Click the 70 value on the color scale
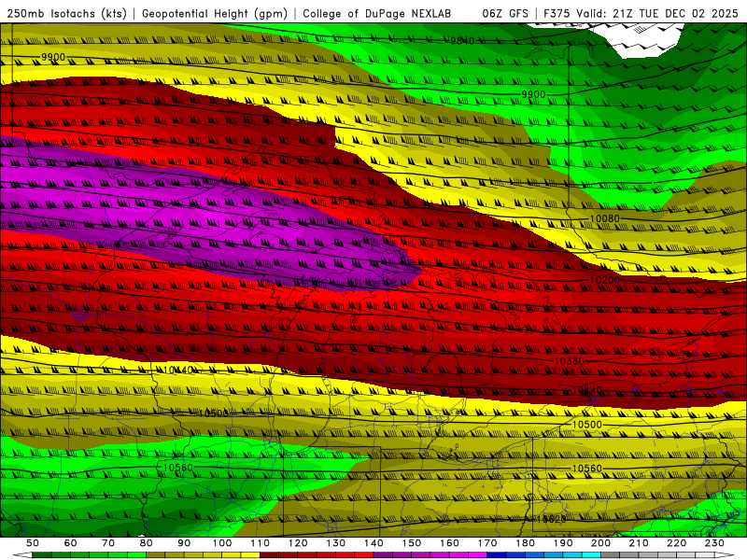 coord(108,543)
